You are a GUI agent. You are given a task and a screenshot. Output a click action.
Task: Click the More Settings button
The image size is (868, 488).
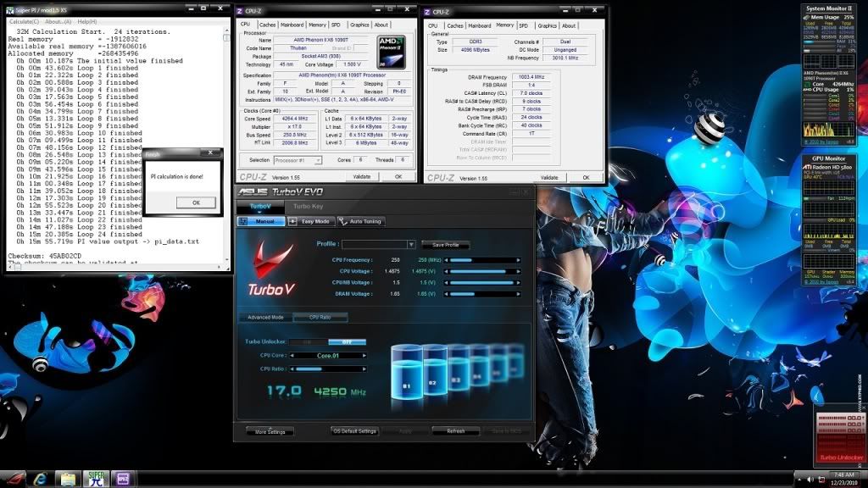pyautogui.click(x=270, y=431)
